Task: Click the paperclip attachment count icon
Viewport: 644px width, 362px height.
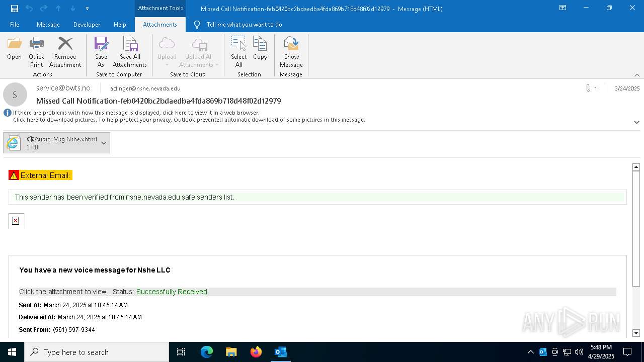Action: 588,88
